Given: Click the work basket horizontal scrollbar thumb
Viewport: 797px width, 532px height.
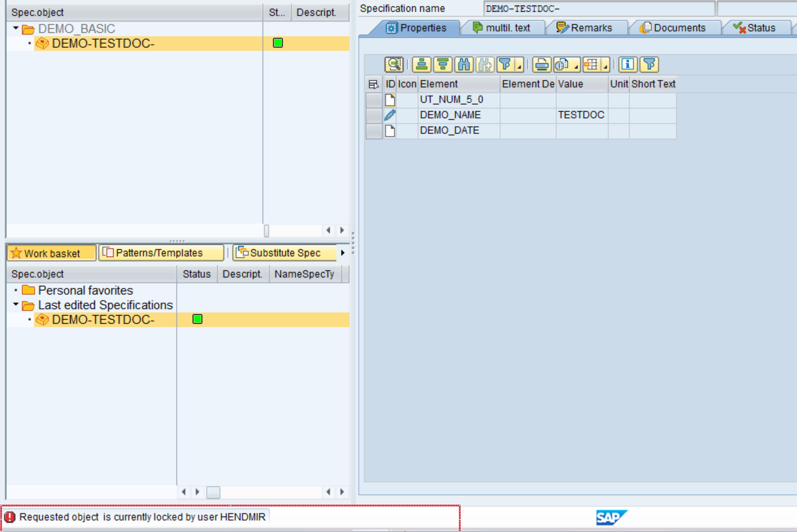Looking at the screenshot, I should 213,492.
